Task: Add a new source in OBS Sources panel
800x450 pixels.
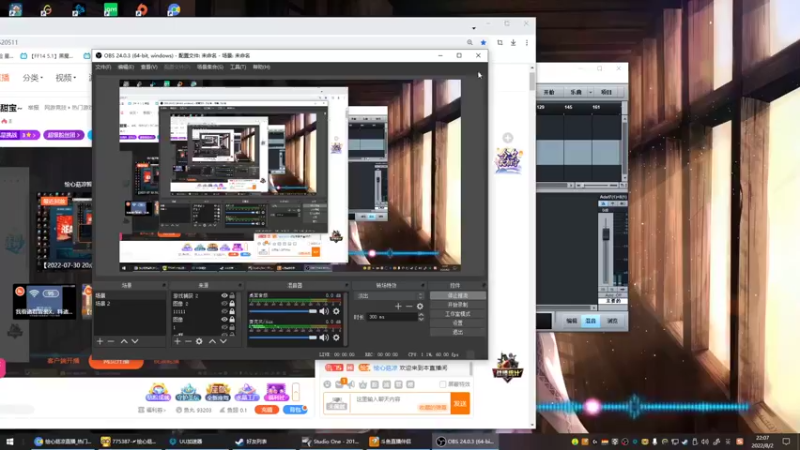Action: tap(177, 341)
